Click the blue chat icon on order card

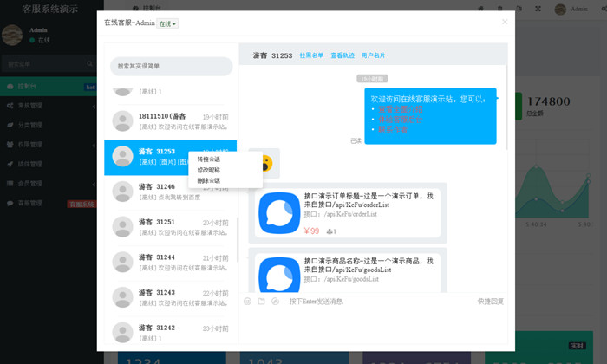coord(279,212)
